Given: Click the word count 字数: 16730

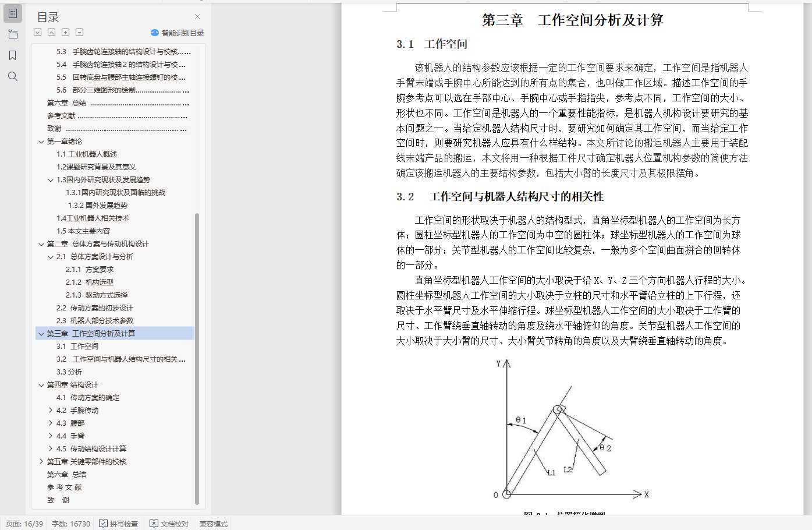Looking at the screenshot, I should click(71, 524).
